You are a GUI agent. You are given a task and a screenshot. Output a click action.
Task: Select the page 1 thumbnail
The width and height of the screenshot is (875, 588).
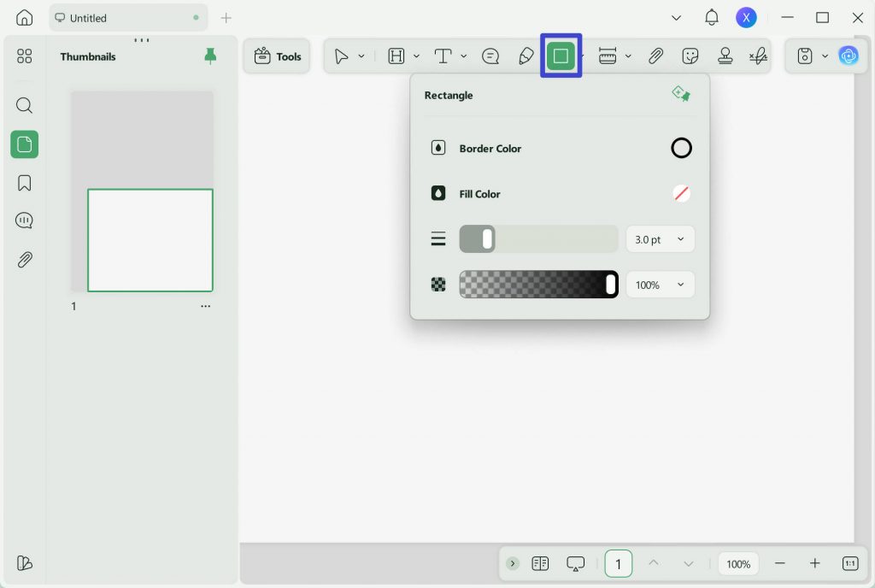pos(142,191)
